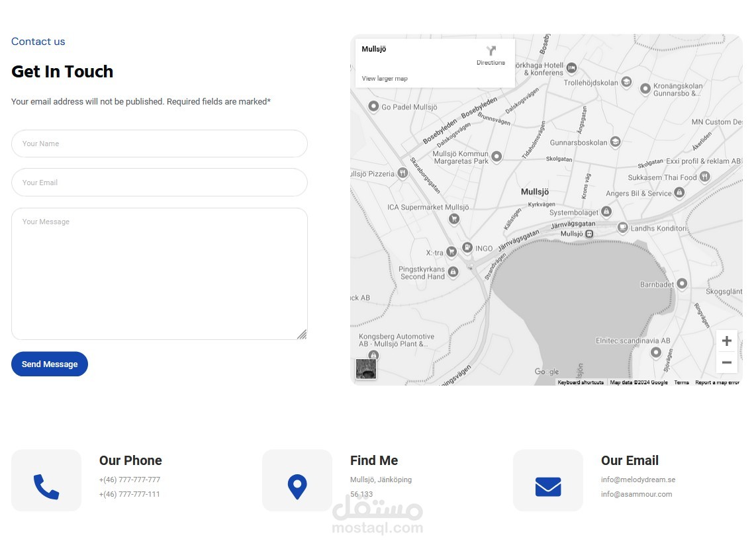Click the Mullsjö, Jänköping address text
The width and height of the screenshot is (756, 547).
coord(381,480)
